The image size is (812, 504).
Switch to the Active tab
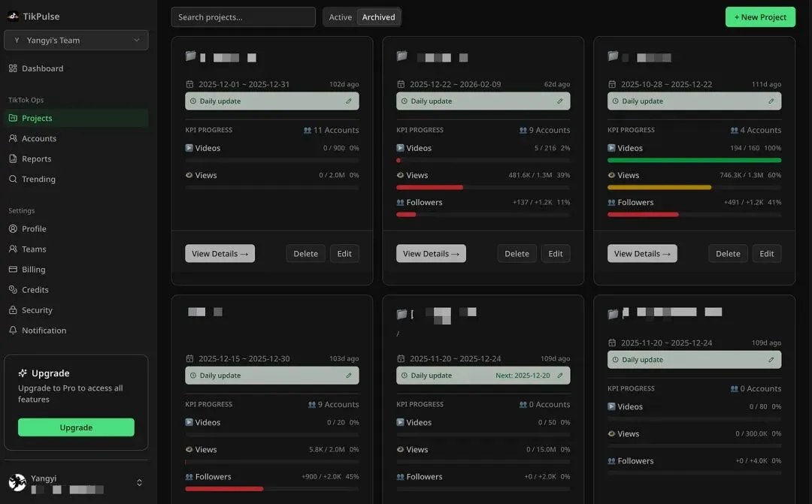341,17
